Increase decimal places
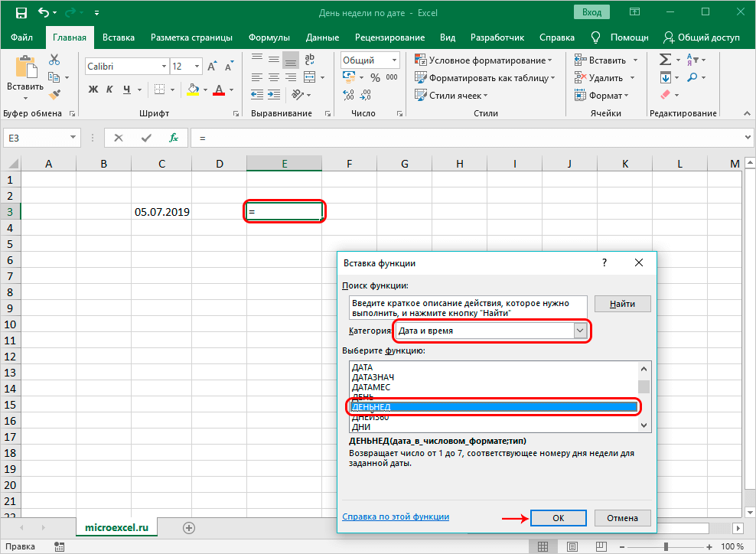 (348, 95)
